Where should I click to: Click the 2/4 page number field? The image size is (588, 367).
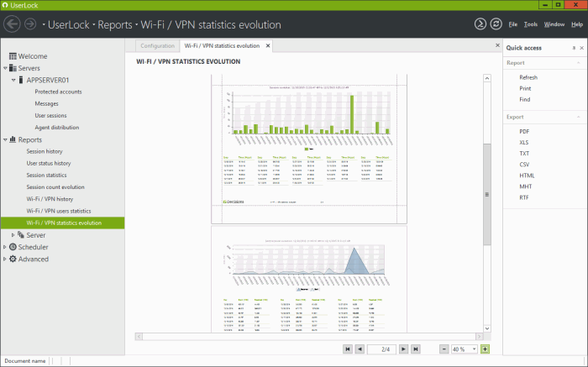click(x=381, y=349)
